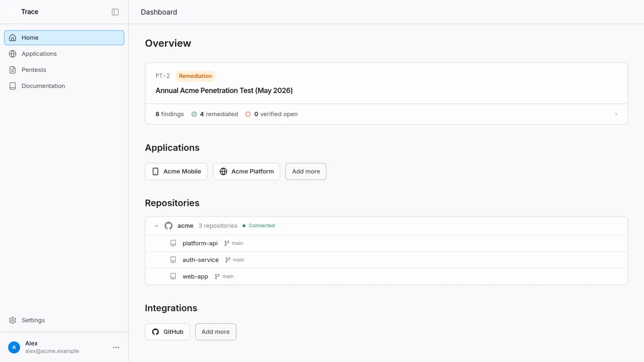
Task: Click the PT-2 identifier
Action: (163, 76)
